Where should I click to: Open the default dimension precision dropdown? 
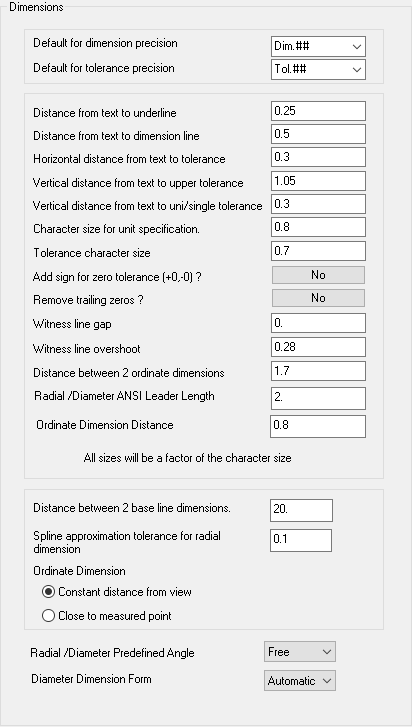(318, 46)
